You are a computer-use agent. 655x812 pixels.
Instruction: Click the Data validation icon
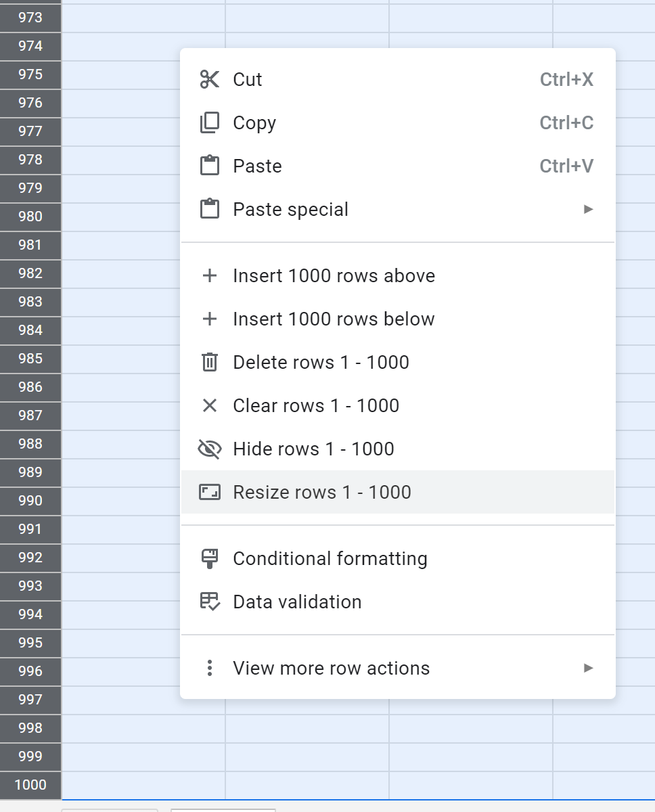210,602
